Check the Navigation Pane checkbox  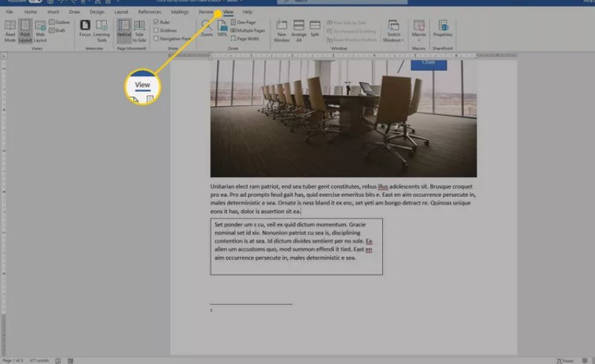[x=155, y=39]
